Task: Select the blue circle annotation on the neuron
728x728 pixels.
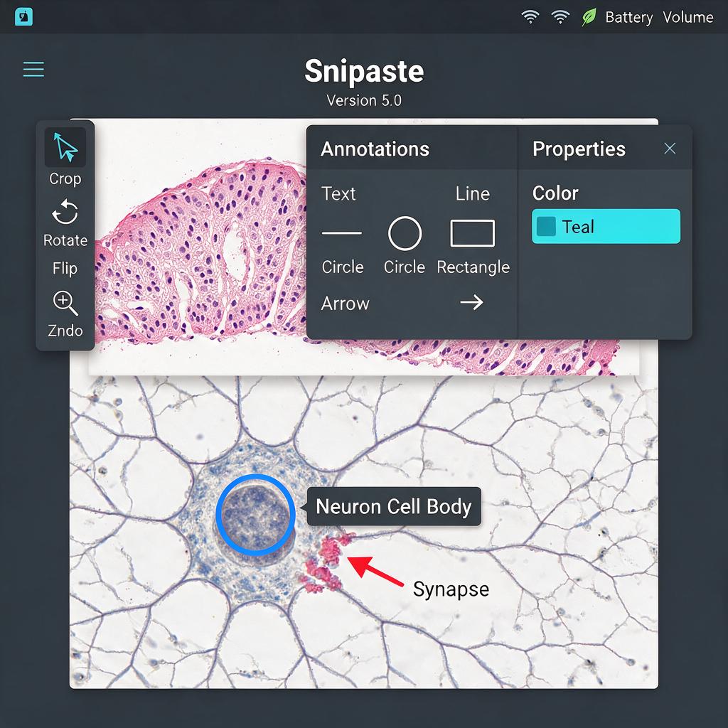Action: pyautogui.click(x=256, y=515)
